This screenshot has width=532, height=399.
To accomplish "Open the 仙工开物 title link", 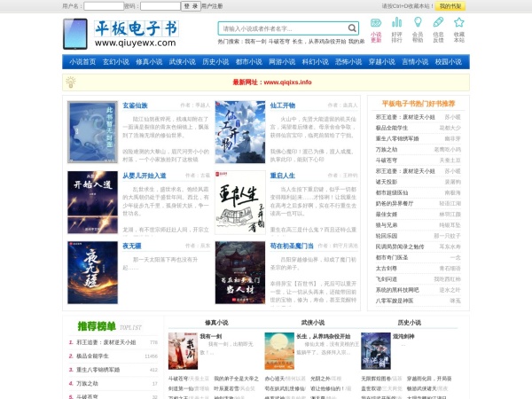I will click(x=283, y=106).
